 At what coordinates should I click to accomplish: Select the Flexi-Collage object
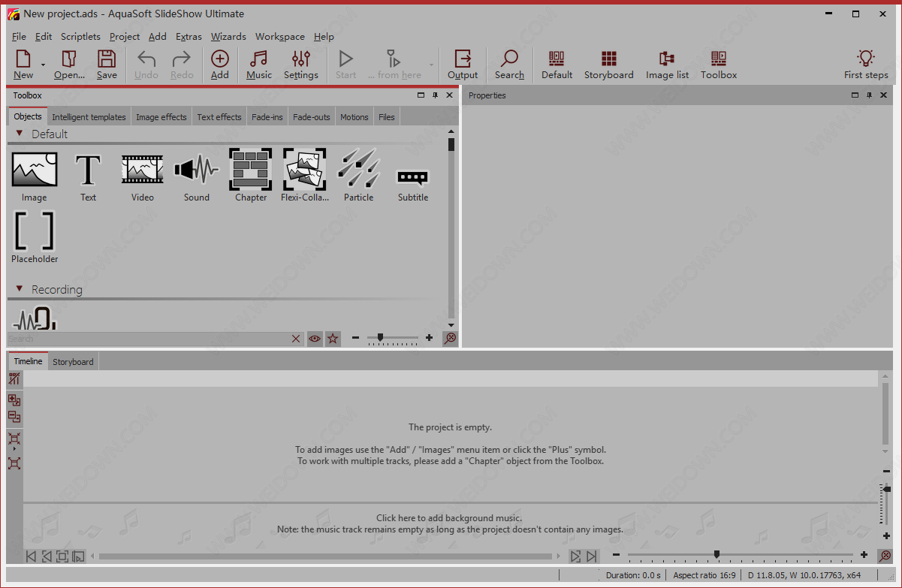[x=304, y=175]
